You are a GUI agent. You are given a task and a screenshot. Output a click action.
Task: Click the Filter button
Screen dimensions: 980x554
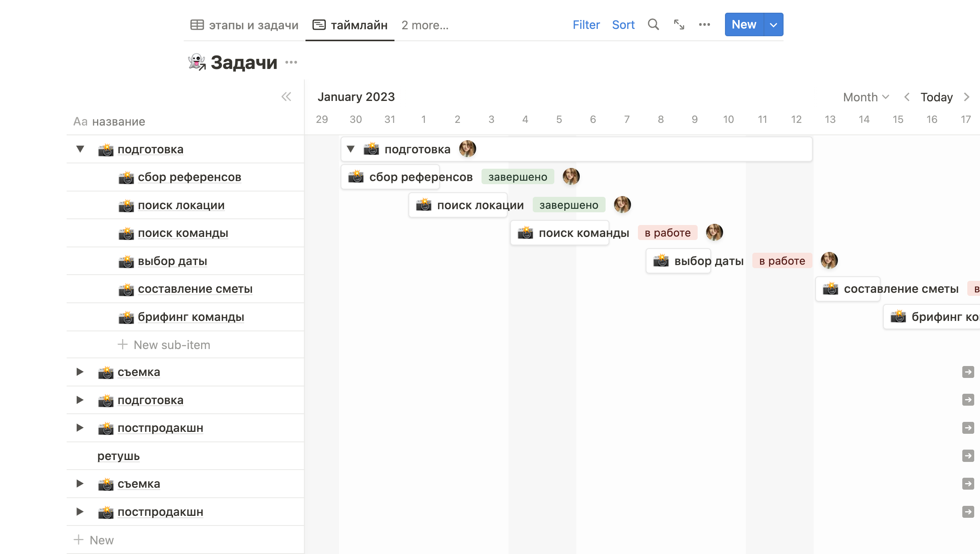[586, 25]
